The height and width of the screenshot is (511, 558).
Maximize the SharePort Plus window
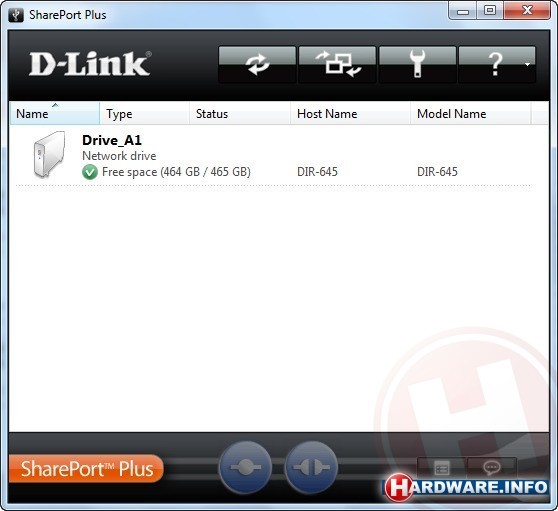[x=490, y=11]
